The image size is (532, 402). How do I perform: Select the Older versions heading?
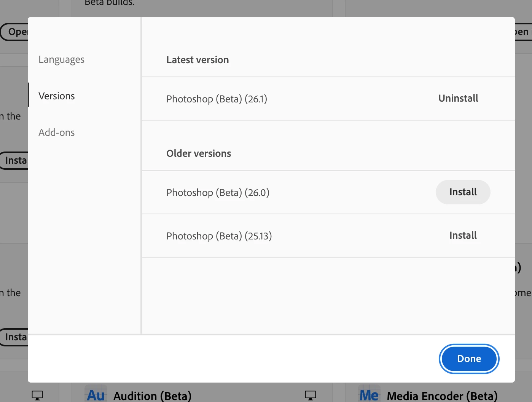(199, 153)
